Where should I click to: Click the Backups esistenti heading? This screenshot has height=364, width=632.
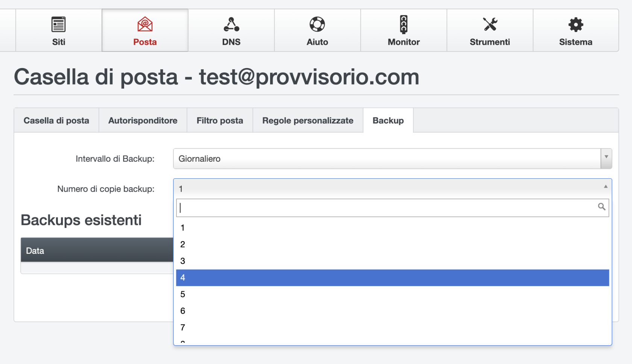pyautogui.click(x=81, y=220)
